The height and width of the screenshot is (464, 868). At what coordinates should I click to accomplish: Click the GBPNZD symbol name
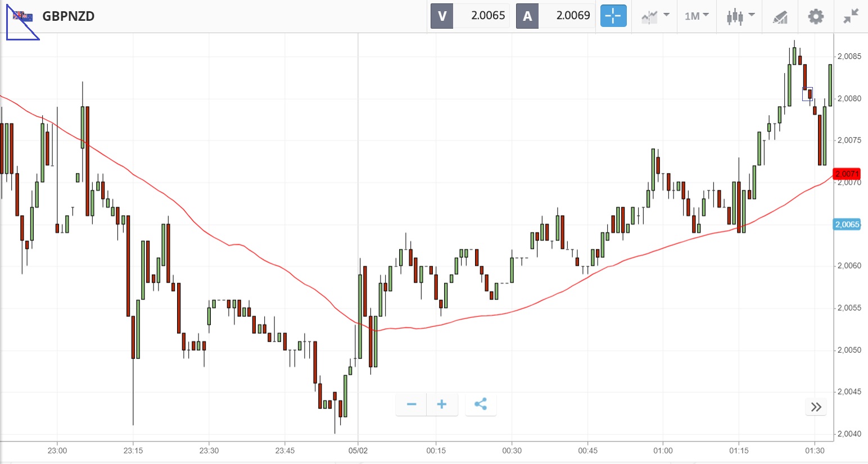(69, 16)
